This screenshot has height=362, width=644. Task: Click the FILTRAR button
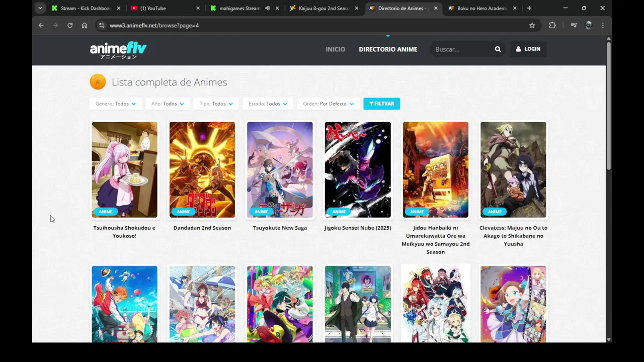point(381,104)
